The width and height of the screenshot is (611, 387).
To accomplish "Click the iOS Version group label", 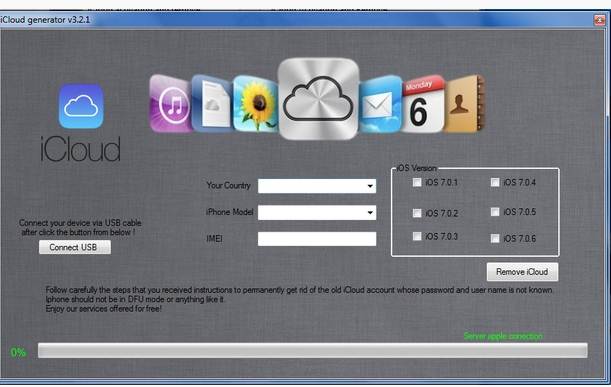I will pos(417,168).
